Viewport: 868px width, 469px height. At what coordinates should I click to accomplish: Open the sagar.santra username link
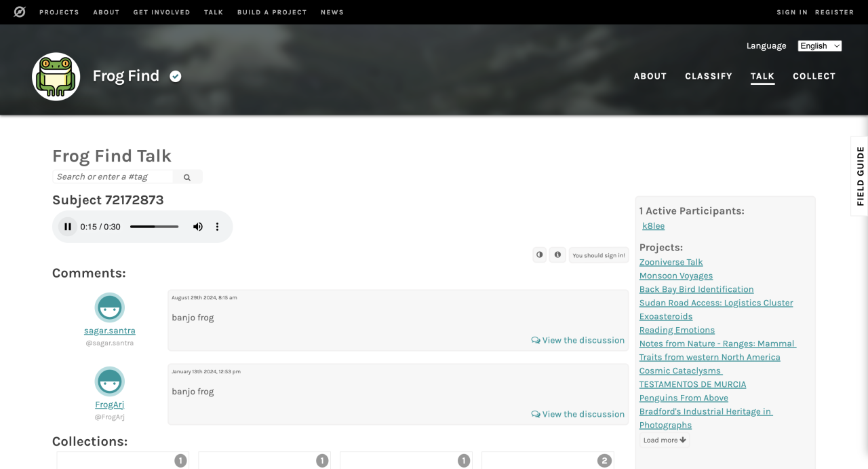110,331
